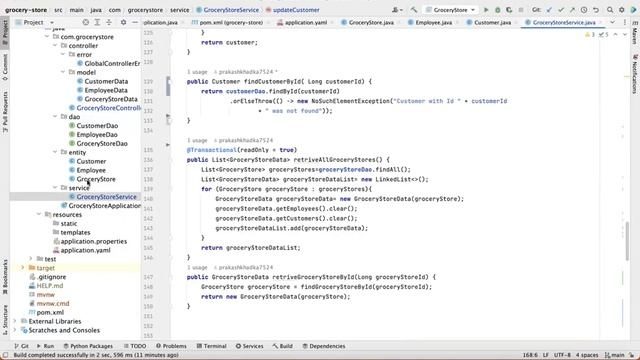
Task: Click the editor vertical scrollbar thumb
Action: [627, 241]
